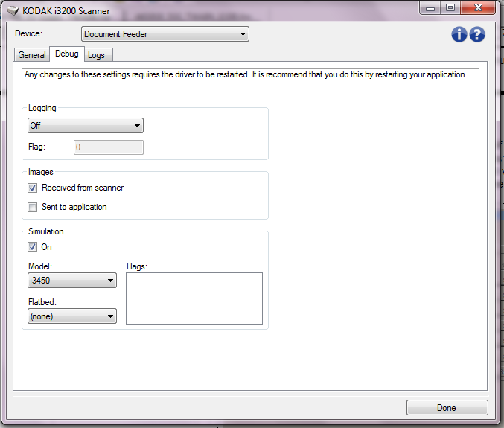Open the Device dropdown showing Document Feeder

(165, 34)
